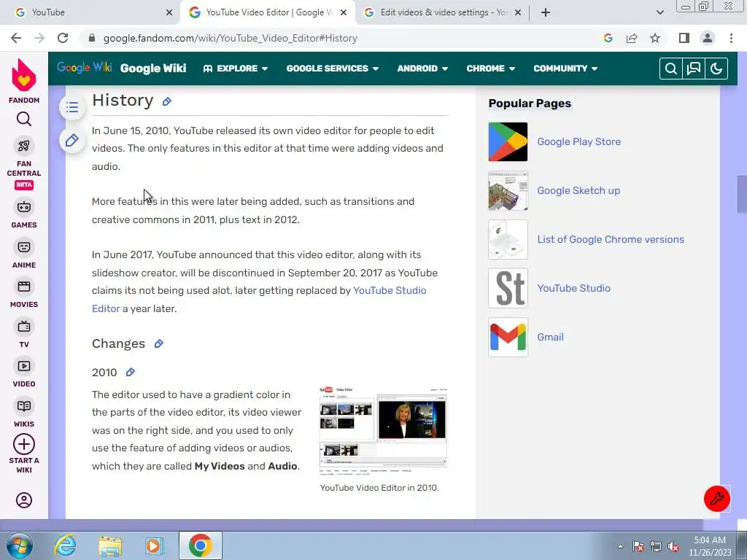This screenshot has width=747, height=560.
Task: Open YouTube Studio popular page link
Action: point(573,288)
